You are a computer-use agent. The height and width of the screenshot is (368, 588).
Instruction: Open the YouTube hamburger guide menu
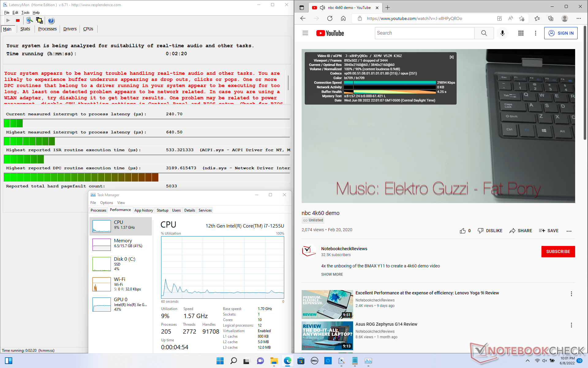pyautogui.click(x=305, y=33)
